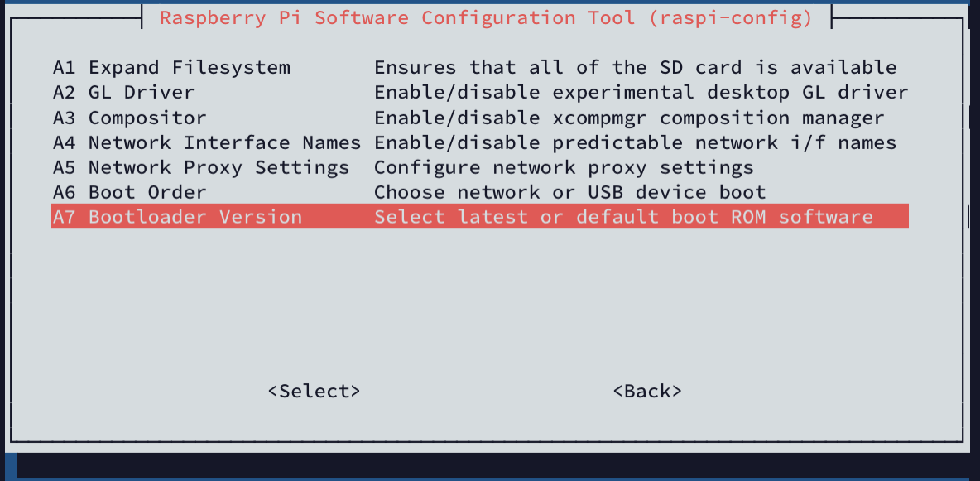Select A1 Expand Filesystem option
Viewport: 980px width, 481px height.
point(171,68)
